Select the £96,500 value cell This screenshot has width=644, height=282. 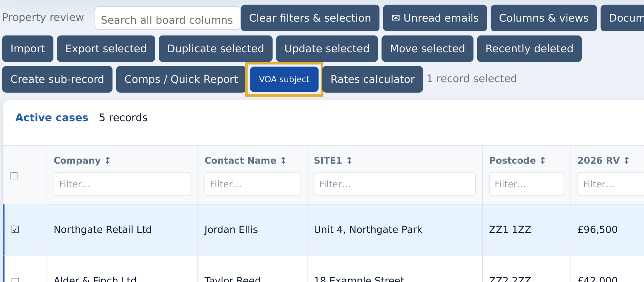pos(607,230)
